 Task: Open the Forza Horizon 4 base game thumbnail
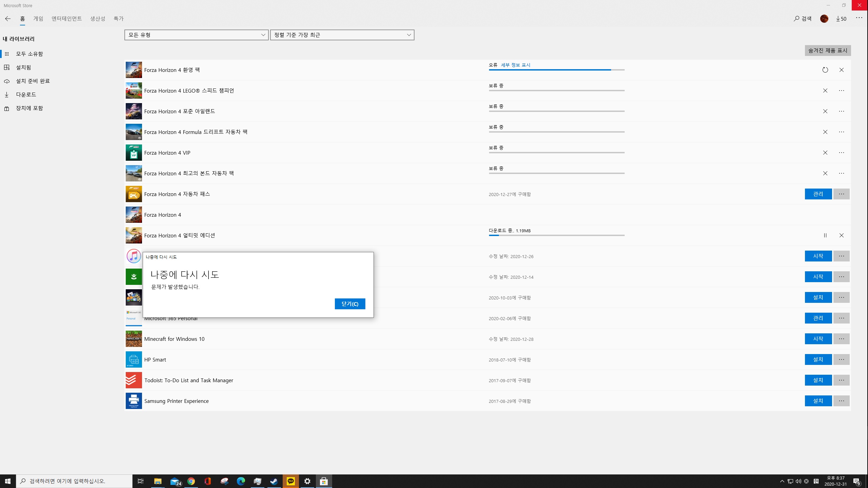tap(134, 215)
